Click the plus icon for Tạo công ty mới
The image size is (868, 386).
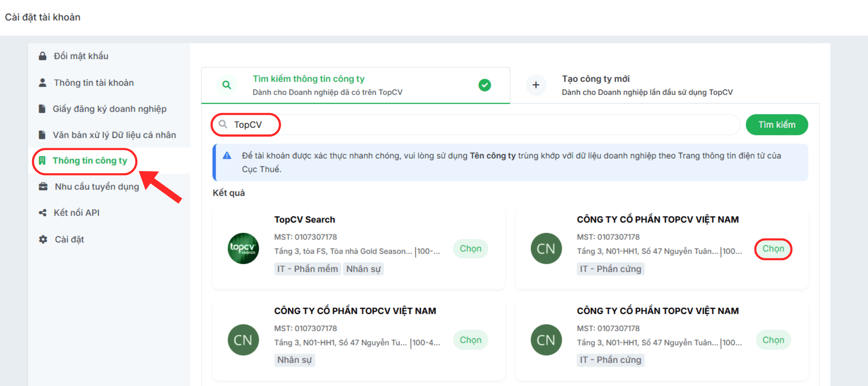point(536,85)
